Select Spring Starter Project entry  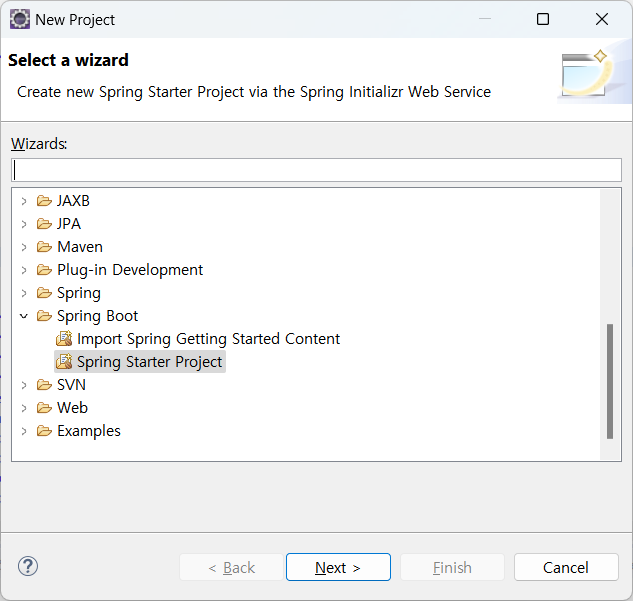coord(149,362)
